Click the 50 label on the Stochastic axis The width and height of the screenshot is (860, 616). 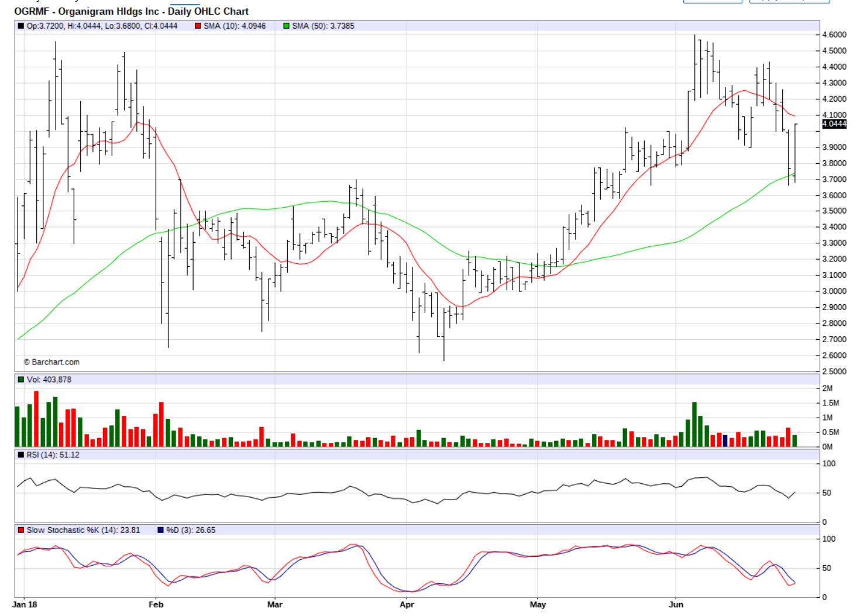827,568
